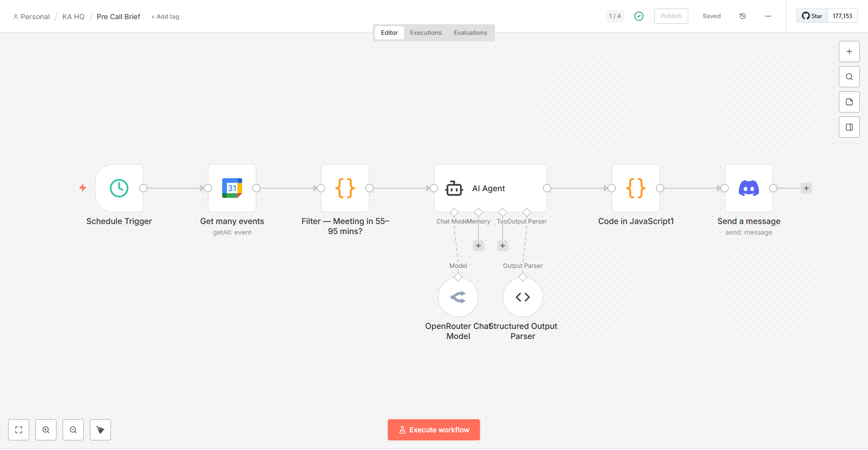This screenshot has height=450, width=868.
Task: Open the Filter meeting code node
Action: click(x=345, y=188)
